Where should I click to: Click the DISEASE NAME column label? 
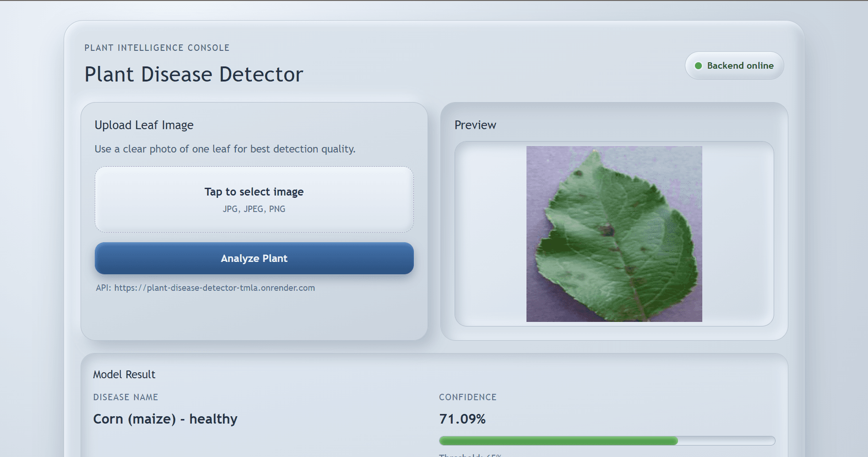[x=125, y=397]
